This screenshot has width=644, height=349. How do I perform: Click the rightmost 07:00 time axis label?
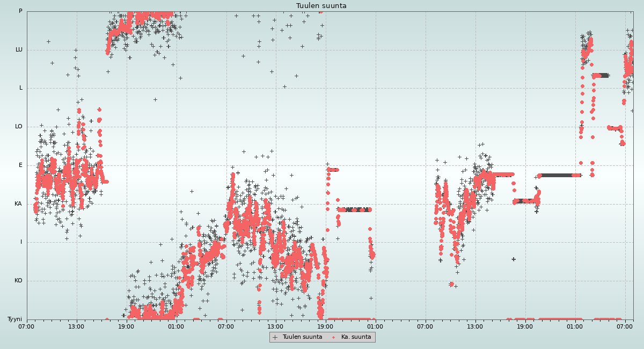click(625, 326)
